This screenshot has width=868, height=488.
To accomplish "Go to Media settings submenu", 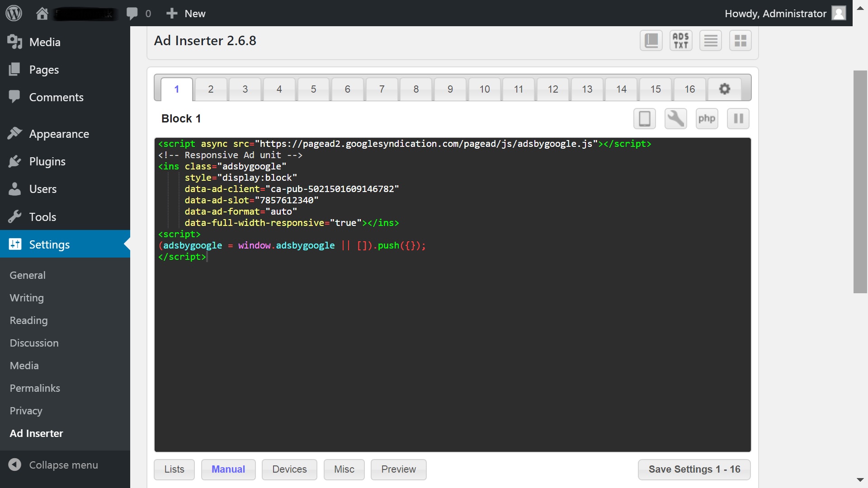I will (x=24, y=366).
